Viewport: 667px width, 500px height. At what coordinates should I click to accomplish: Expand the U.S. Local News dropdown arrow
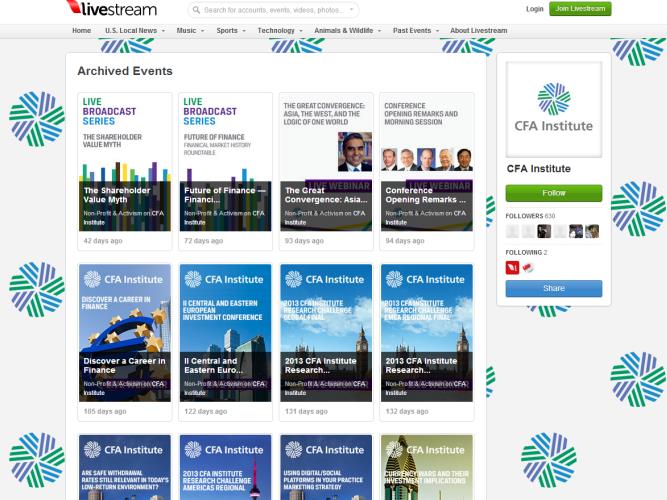click(163, 31)
